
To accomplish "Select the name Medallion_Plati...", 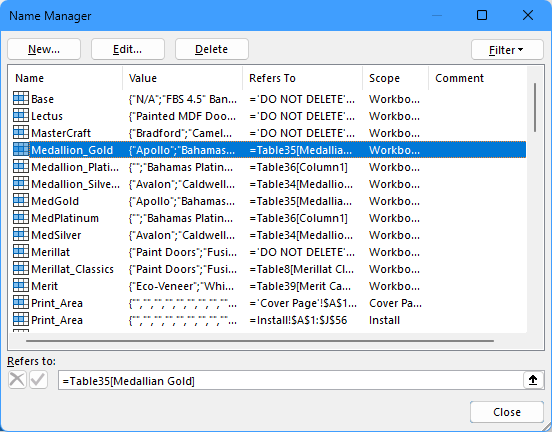I will point(75,167).
